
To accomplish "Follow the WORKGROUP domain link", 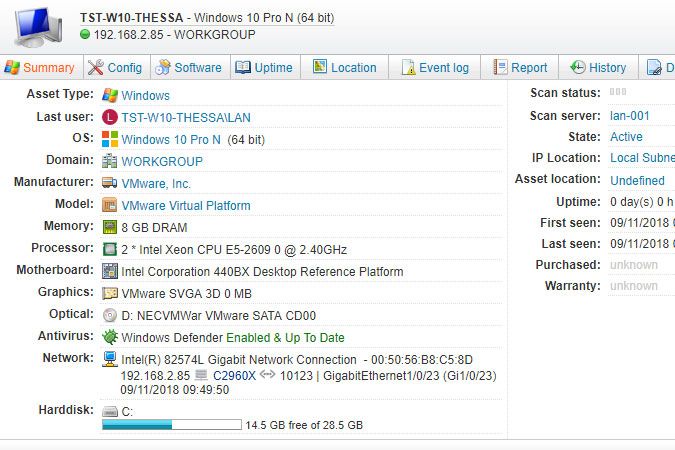I will (162, 161).
